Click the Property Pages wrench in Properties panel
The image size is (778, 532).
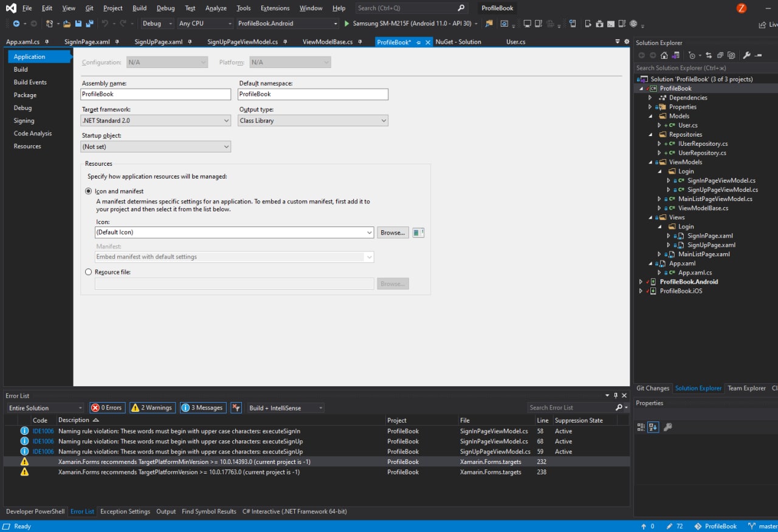(667, 427)
